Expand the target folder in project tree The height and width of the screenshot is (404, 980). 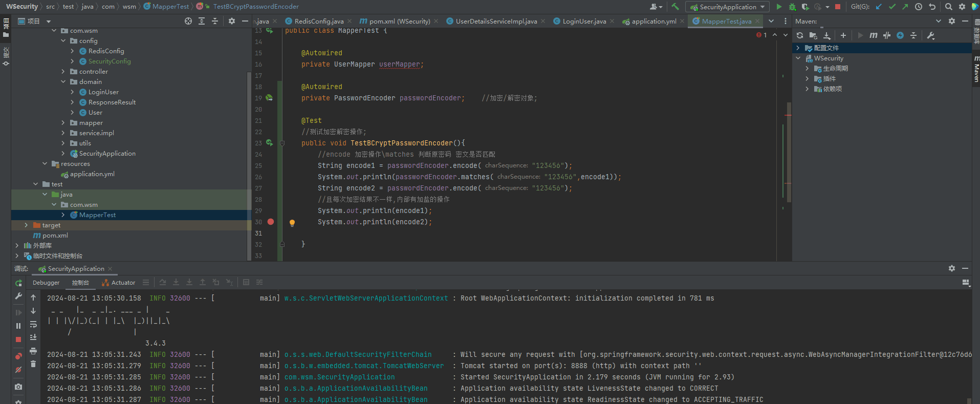click(x=26, y=225)
